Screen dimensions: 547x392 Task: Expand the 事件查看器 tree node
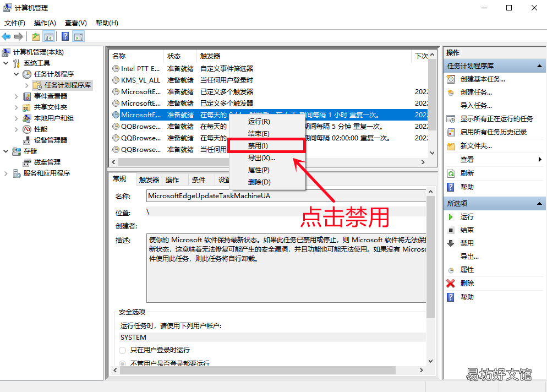pyautogui.click(x=17, y=96)
